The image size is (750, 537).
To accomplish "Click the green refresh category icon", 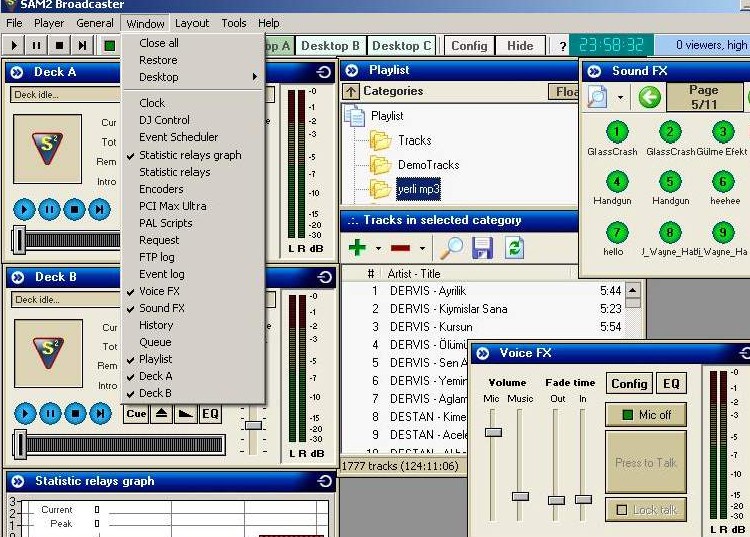I will [x=514, y=248].
